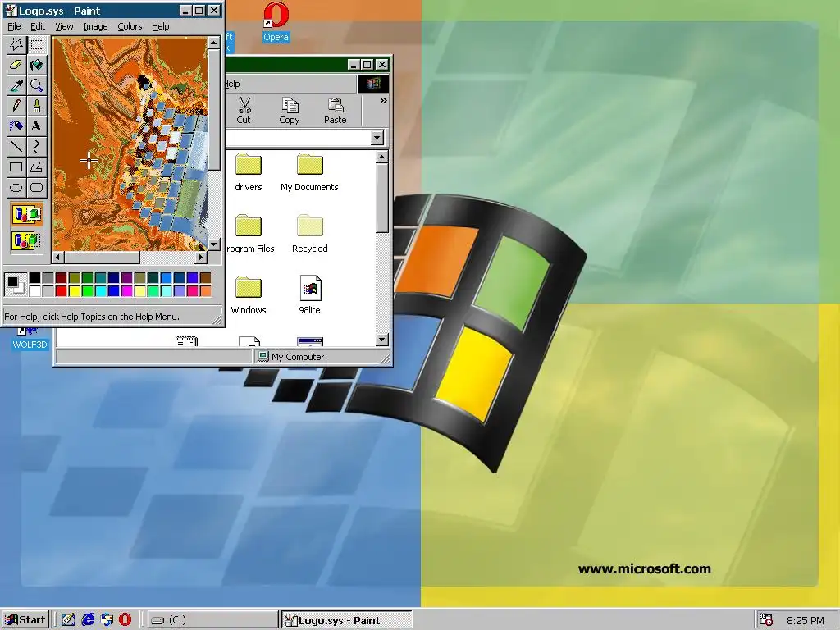840x630 pixels.
Task: Pick the bright red palette swatch
Action: 61,291
